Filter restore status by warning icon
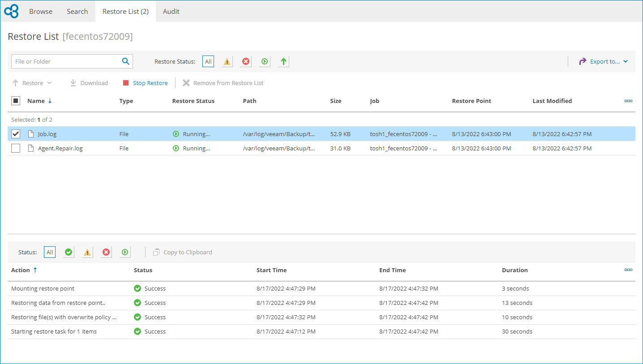643x364 pixels. click(x=227, y=61)
